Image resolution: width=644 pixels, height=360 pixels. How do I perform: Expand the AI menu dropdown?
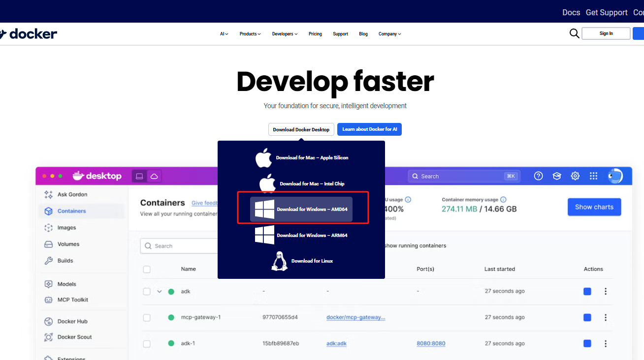(x=224, y=34)
